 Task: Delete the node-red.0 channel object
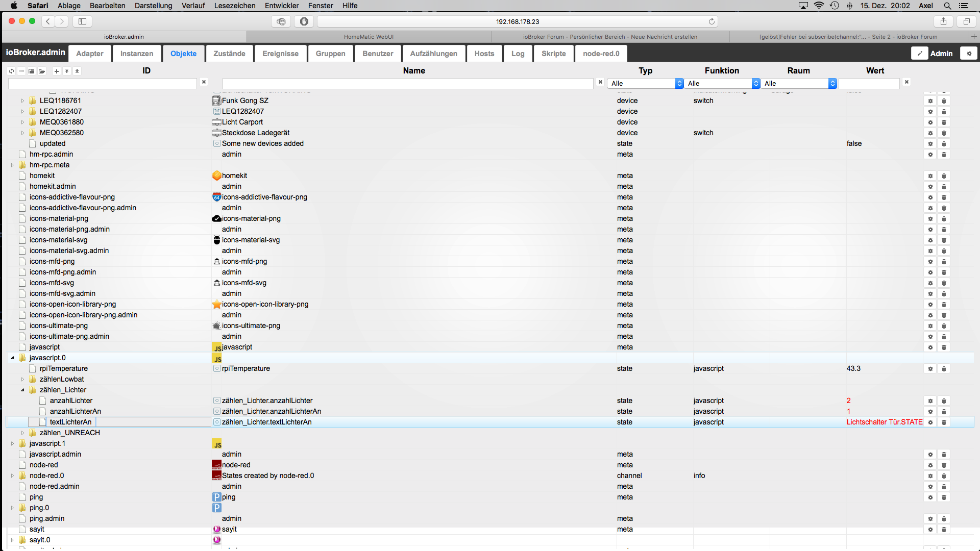tap(944, 476)
